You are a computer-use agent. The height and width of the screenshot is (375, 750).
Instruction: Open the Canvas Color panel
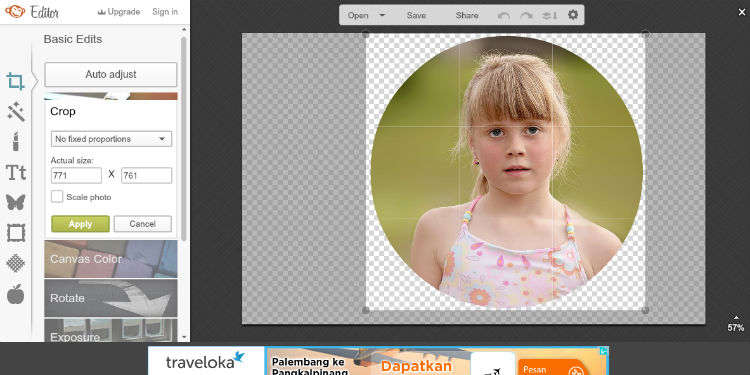point(110,259)
